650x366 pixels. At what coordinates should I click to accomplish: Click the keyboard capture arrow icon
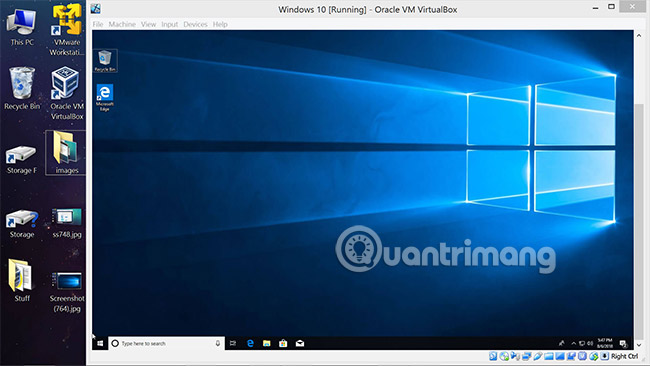tap(604, 356)
